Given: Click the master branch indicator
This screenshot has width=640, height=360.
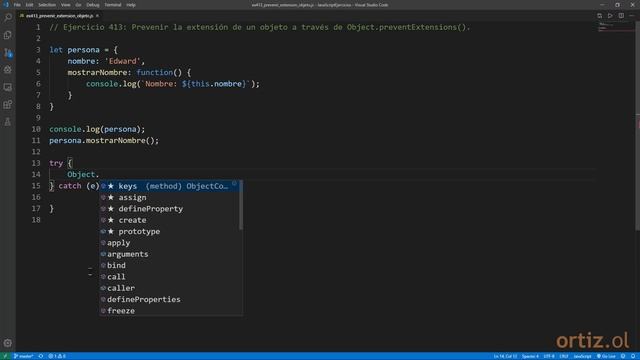Looking at the screenshot, I should pos(23,356).
